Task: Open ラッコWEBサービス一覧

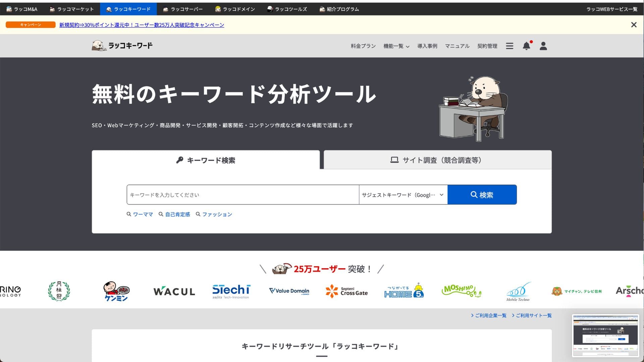Action: (x=612, y=9)
